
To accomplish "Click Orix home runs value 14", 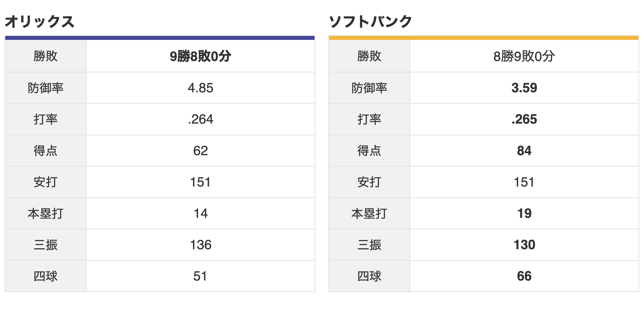I will pyautogui.click(x=200, y=213).
